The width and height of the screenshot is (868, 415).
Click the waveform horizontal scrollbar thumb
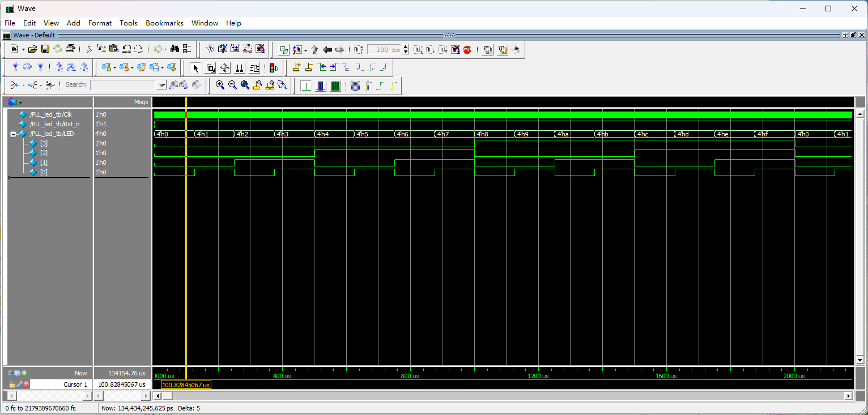[167, 396]
